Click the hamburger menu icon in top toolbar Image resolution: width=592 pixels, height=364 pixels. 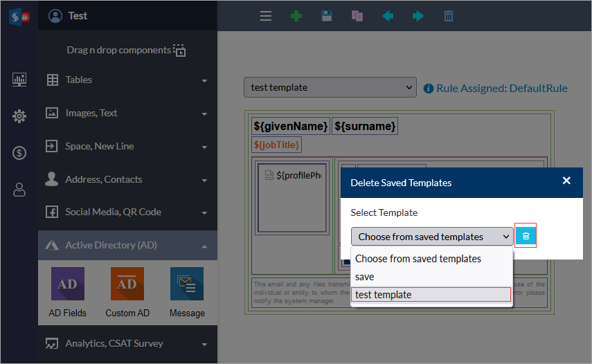[266, 16]
